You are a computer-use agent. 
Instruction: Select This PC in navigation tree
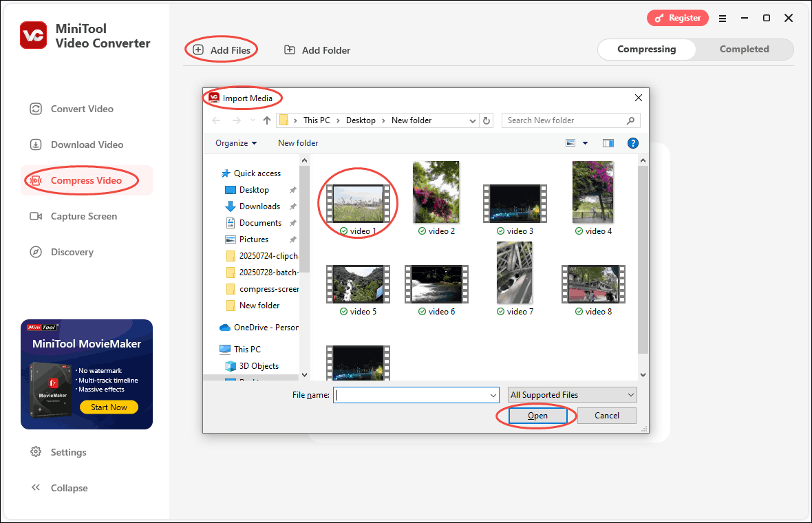tap(240, 350)
